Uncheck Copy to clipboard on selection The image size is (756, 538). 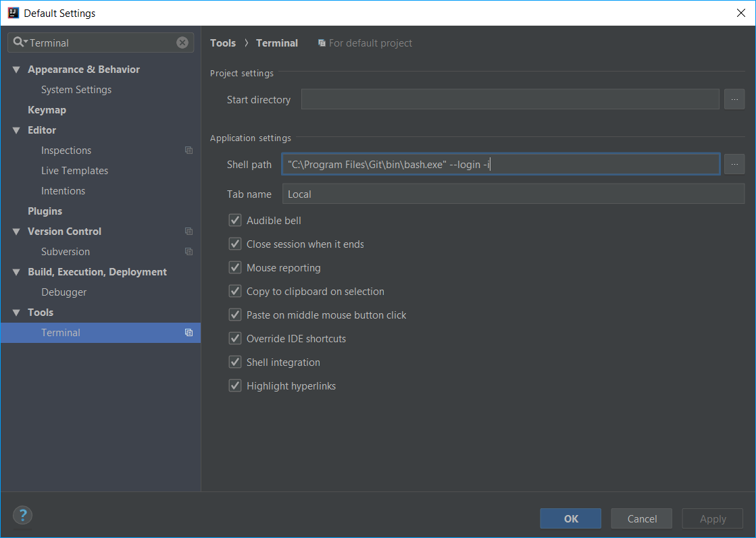tap(235, 292)
